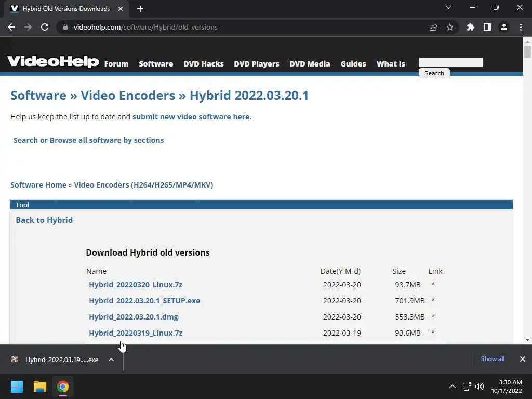Download Hybrid_20220320_Linux.7z
Screen dimensions: 532x399
pos(136,285)
